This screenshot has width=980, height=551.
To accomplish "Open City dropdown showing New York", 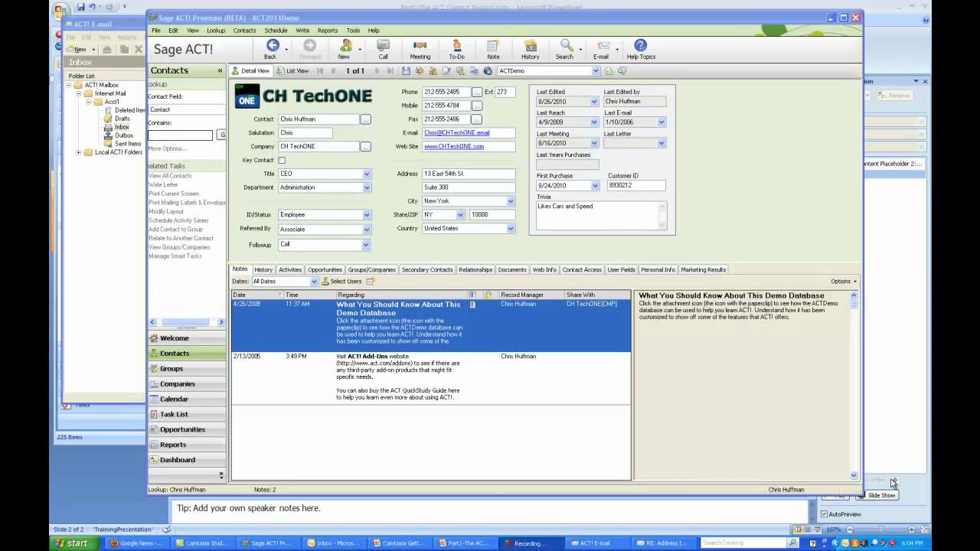I will pos(511,201).
